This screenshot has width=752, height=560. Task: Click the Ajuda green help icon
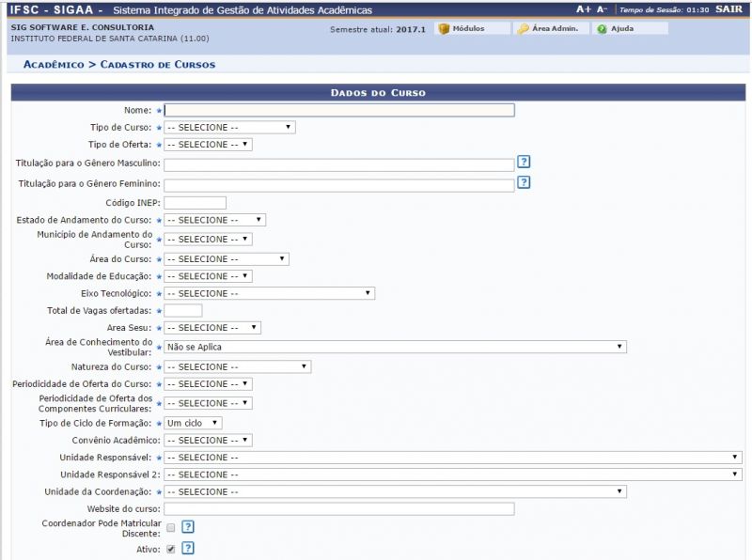(x=602, y=29)
